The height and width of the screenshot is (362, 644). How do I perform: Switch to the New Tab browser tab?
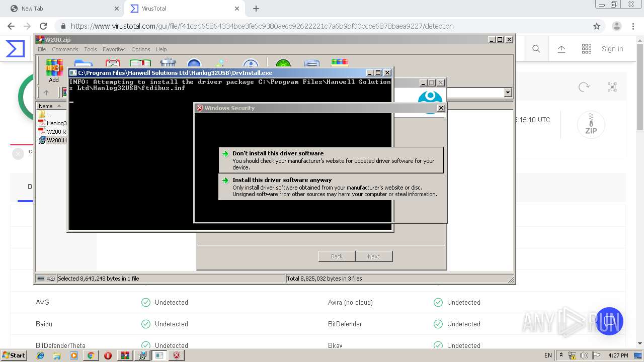coord(63,9)
